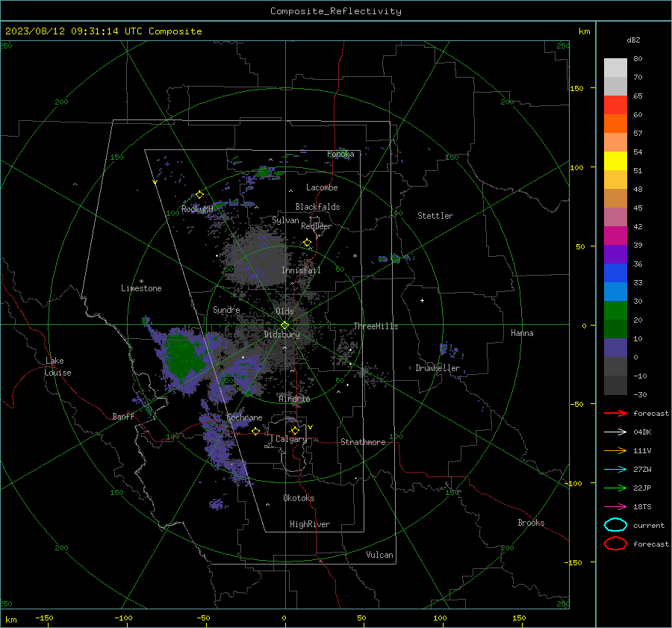
Task: Click the Stettler city label
Action: coord(435,216)
